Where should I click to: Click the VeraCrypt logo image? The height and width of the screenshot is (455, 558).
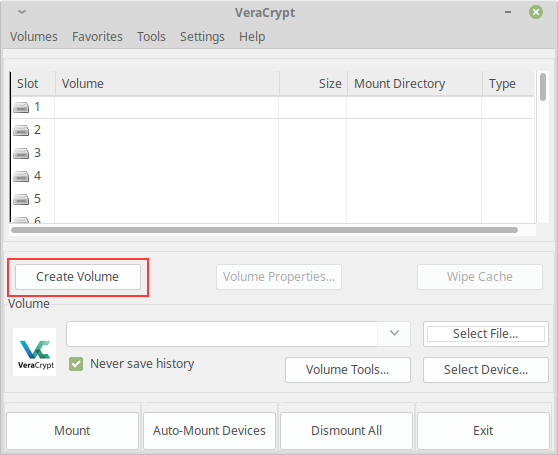35,352
